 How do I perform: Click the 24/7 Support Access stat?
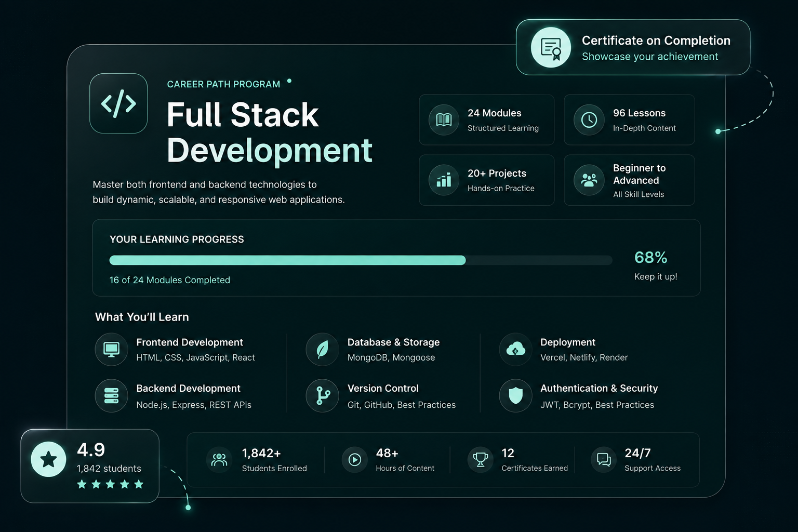tap(636, 460)
